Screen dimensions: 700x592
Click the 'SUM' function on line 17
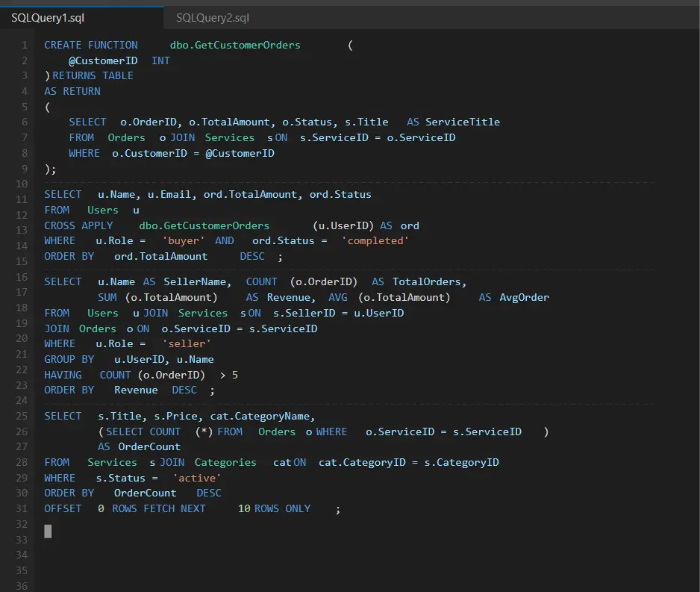pyautogui.click(x=107, y=298)
